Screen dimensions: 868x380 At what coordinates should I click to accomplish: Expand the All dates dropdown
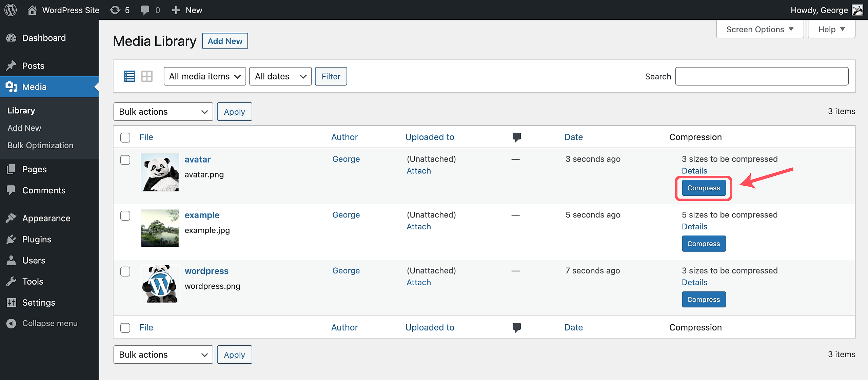[x=280, y=76]
